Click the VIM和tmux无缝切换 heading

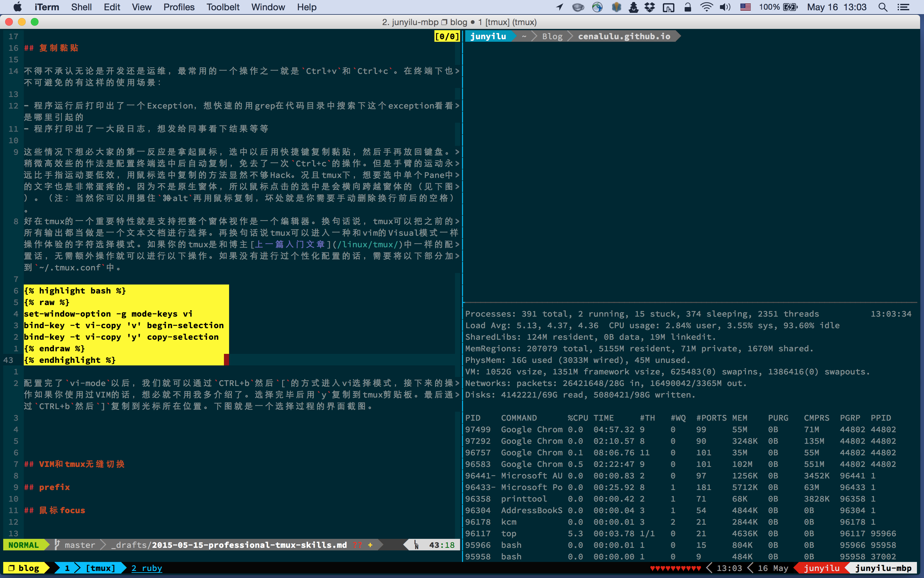pos(74,464)
